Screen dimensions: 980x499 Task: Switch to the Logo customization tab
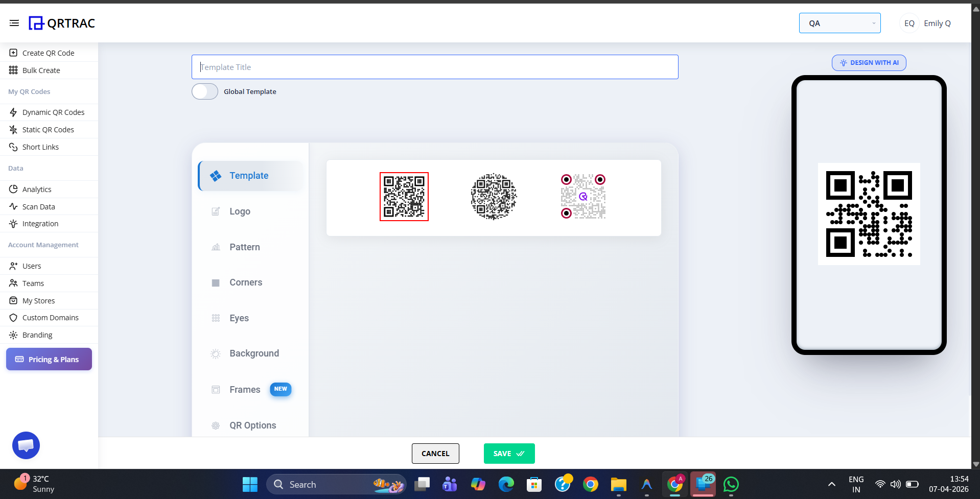(x=240, y=211)
